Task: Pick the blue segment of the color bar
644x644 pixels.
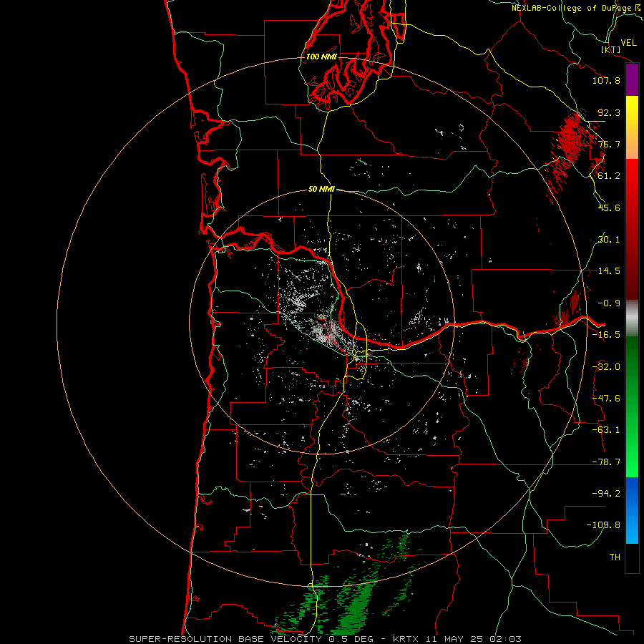Action: (632, 510)
